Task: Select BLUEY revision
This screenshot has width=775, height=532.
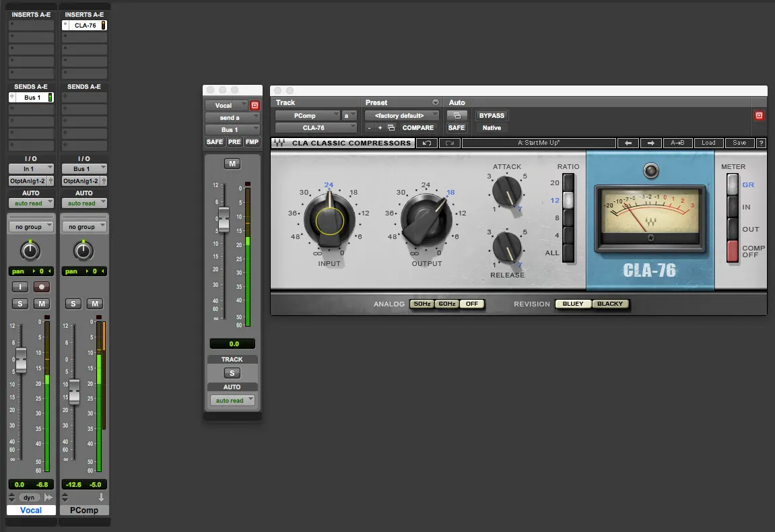Action: click(574, 304)
